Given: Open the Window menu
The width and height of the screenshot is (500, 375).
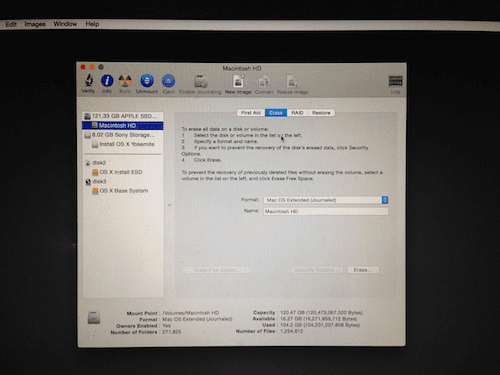Looking at the screenshot, I should point(65,24).
